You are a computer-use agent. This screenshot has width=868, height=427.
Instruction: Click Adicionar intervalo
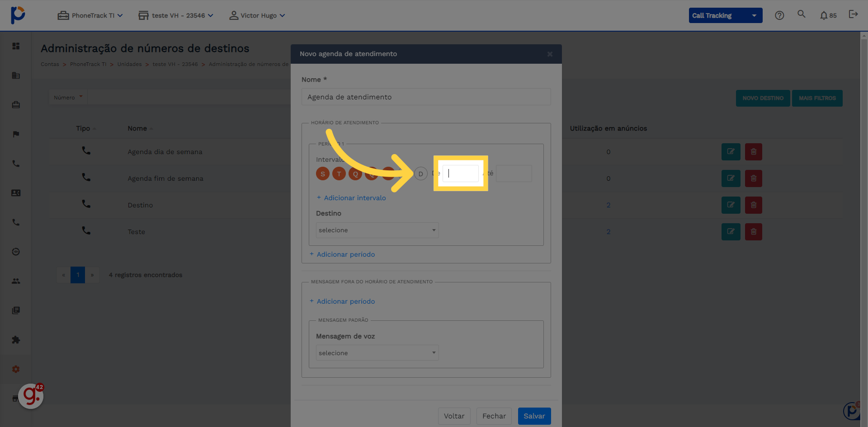point(351,198)
